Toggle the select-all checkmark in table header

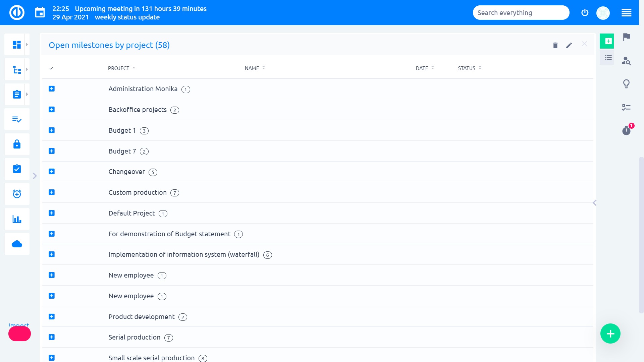51,68
